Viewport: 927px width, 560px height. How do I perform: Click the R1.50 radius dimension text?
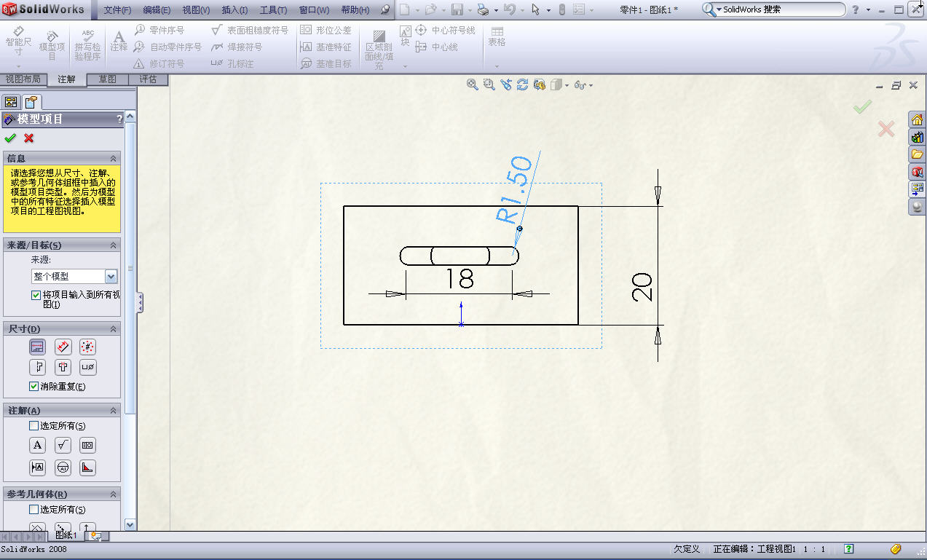click(x=513, y=189)
